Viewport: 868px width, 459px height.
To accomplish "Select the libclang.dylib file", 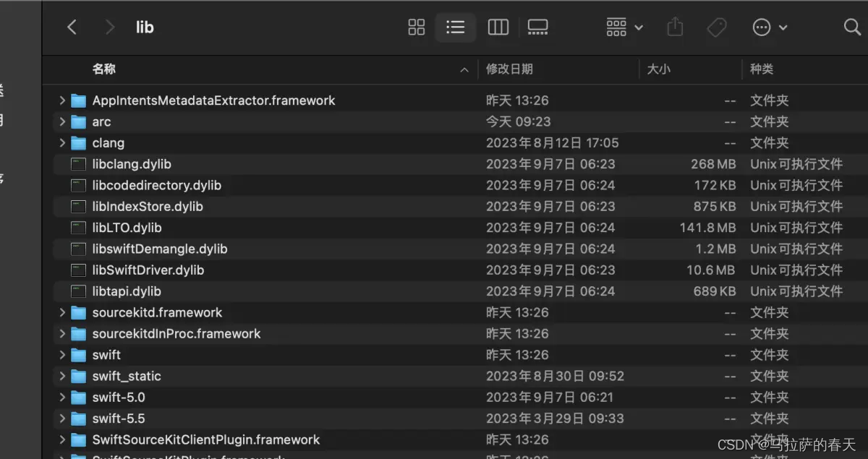I will pos(132,164).
